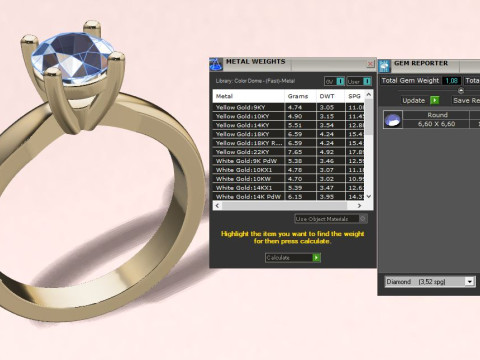Sort by the Grams column header
The height and width of the screenshot is (360, 480).
coord(300,96)
